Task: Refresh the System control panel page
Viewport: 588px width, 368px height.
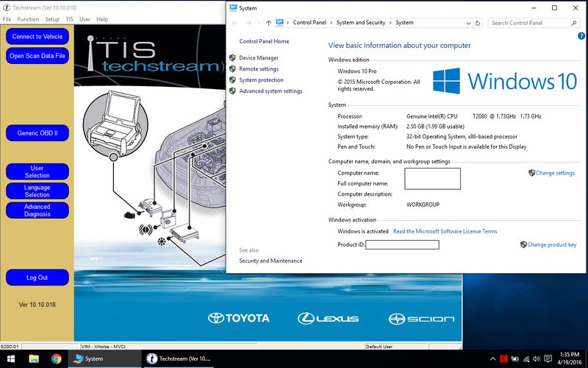Action: pyautogui.click(x=477, y=24)
